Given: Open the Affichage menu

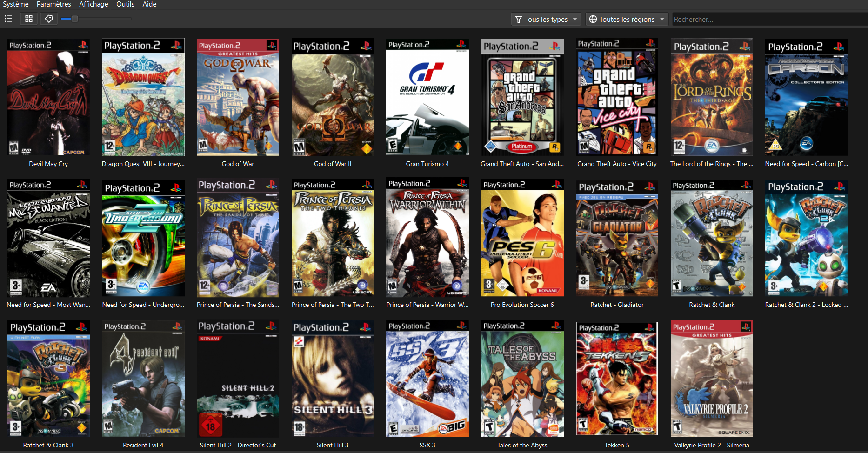Looking at the screenshot, I should (93, 4).
